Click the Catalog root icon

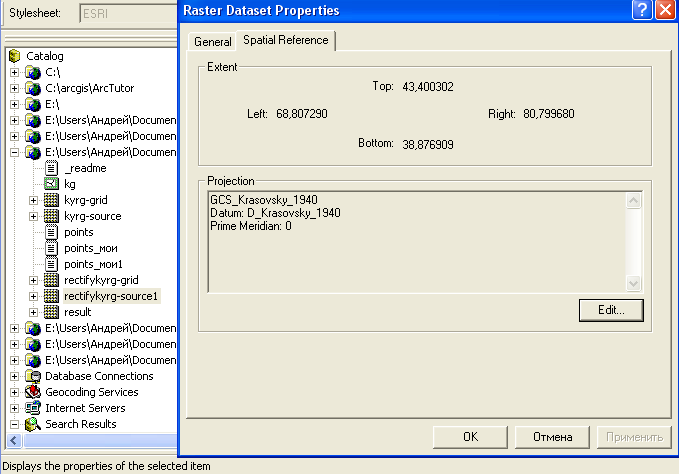[x=15, y=56]
